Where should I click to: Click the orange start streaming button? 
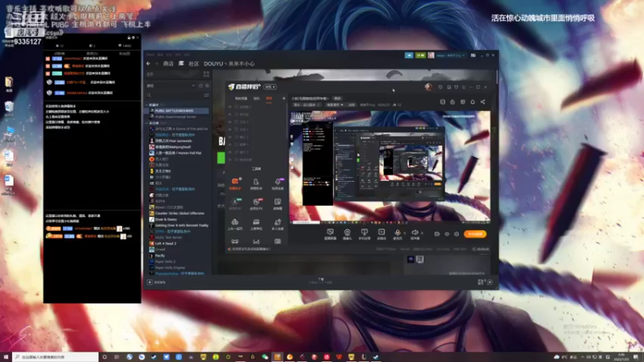pyautogui.click(x=475, y=234)
